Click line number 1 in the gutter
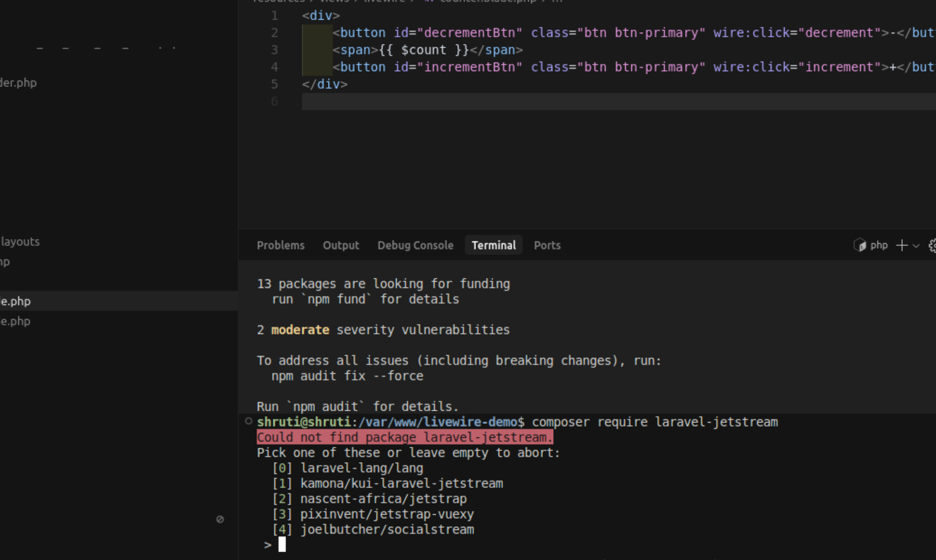936x560 pixels. [275, 15]
